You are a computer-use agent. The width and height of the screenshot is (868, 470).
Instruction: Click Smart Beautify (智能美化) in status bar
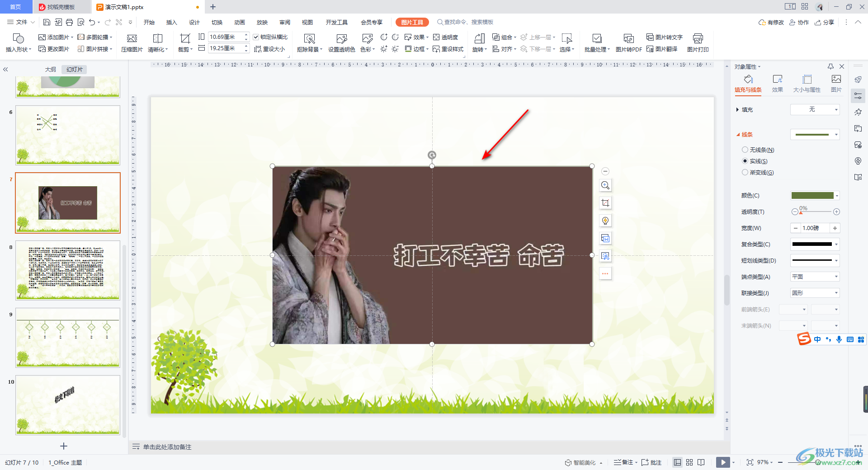point(584,462)
